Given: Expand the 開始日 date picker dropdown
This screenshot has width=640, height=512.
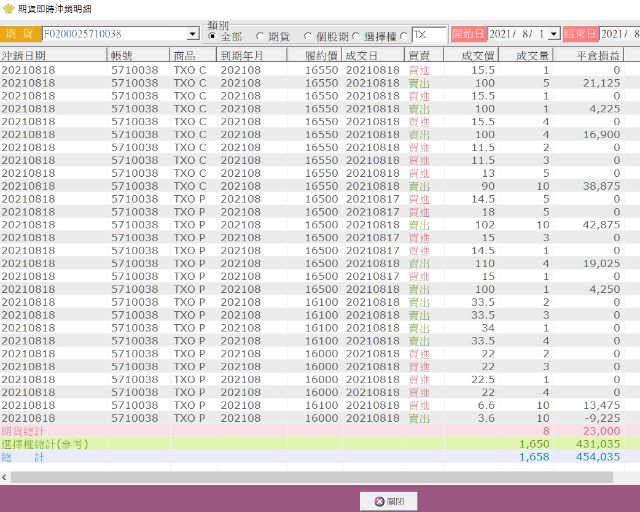Looking at the screenshot, I should tap(554, 34).
